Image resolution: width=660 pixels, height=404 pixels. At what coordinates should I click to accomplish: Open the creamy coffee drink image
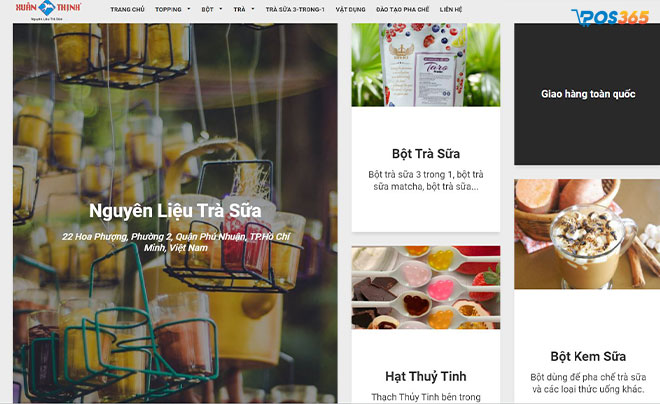coord(587,234)
